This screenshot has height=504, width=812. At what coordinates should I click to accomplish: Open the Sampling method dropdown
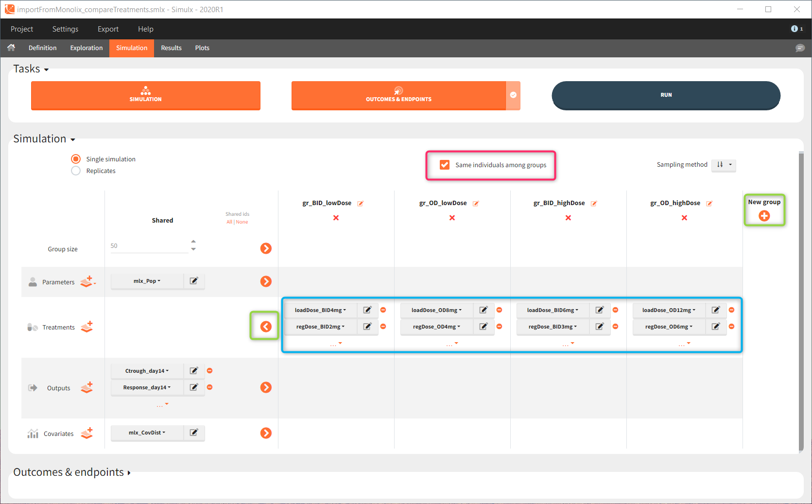pos(724,165)
